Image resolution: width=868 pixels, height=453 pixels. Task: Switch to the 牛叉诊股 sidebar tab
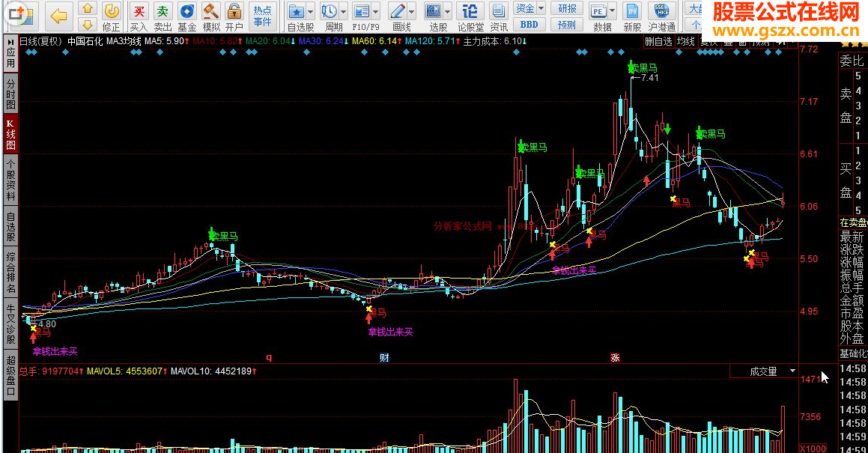pyautogui.click(x=10, y=323)
